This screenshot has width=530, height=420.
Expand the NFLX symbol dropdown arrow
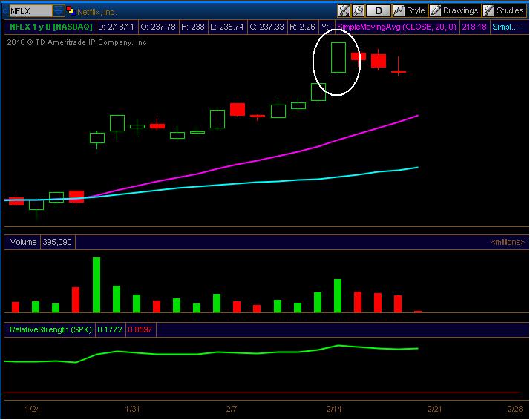click(59, 11)
